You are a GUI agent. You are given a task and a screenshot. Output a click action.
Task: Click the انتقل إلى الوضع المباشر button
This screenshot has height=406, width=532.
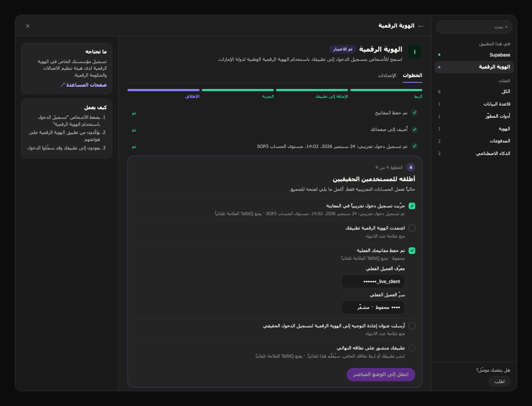(381, 375)
